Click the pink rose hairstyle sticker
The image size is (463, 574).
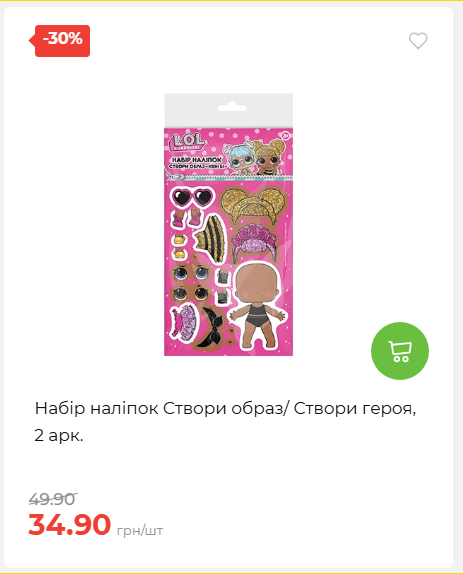pyautogui.click(x=253, y=241)
